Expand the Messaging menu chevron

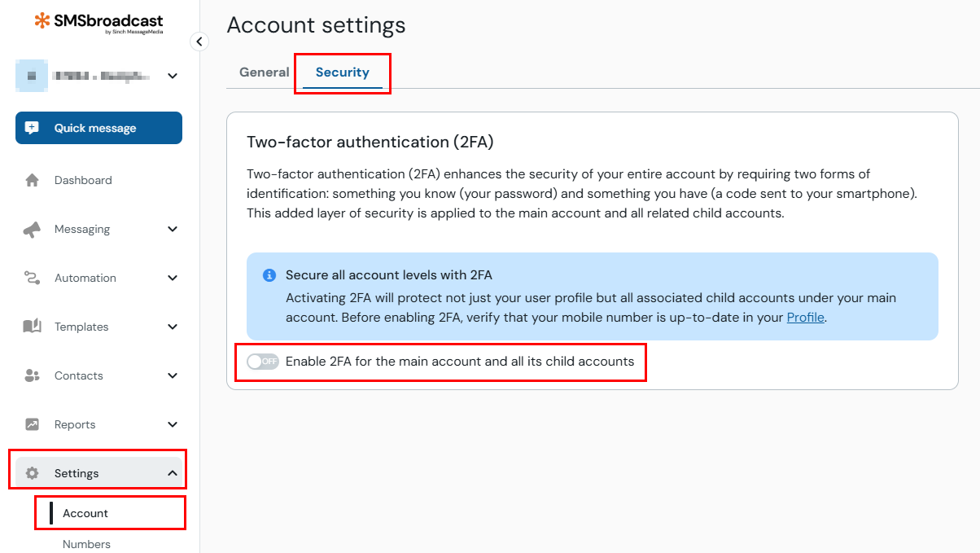[x=173, y=230]
